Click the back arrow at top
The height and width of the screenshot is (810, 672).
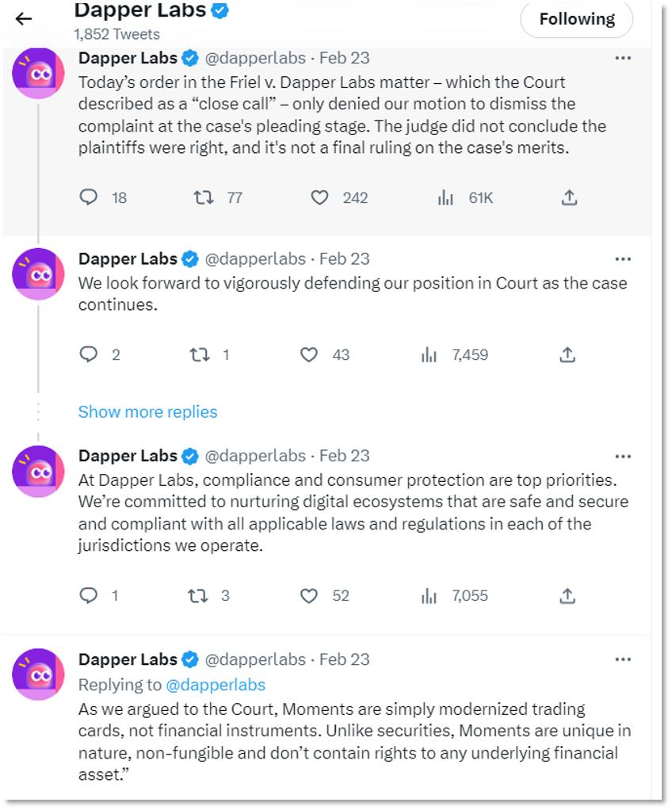click(24, 19)
